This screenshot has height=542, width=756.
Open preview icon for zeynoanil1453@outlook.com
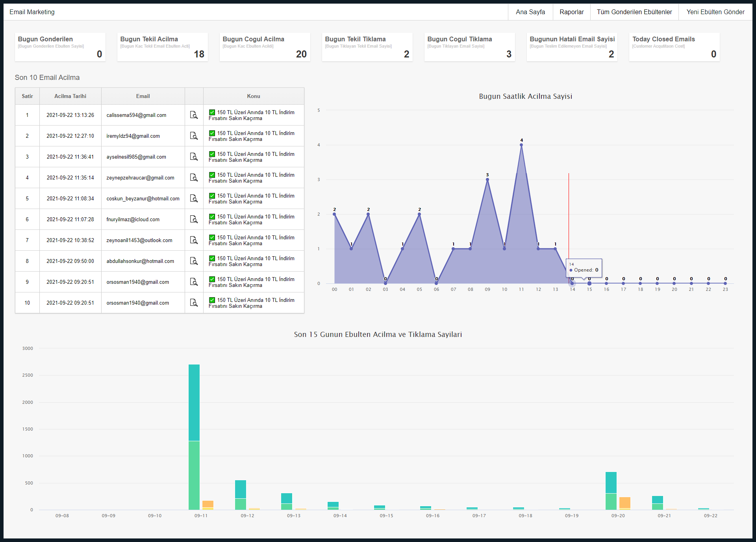(x=194, y=240)
